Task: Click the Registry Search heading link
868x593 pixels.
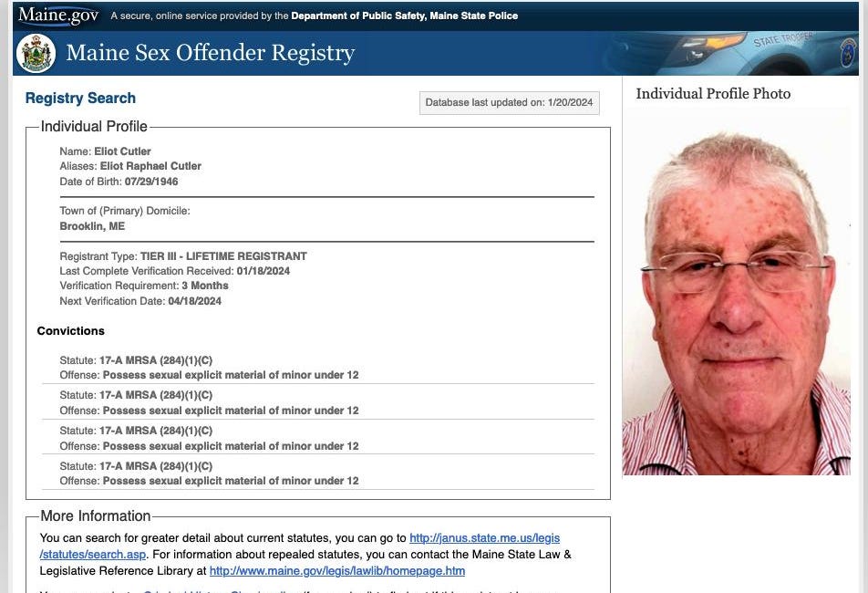Action: pos(80,98)
